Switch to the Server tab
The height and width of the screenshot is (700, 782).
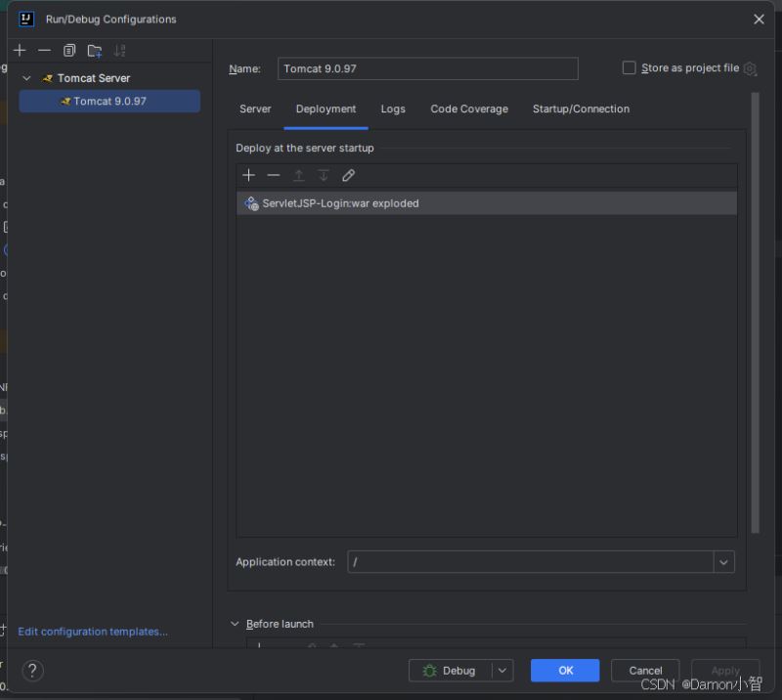(255, 109)
